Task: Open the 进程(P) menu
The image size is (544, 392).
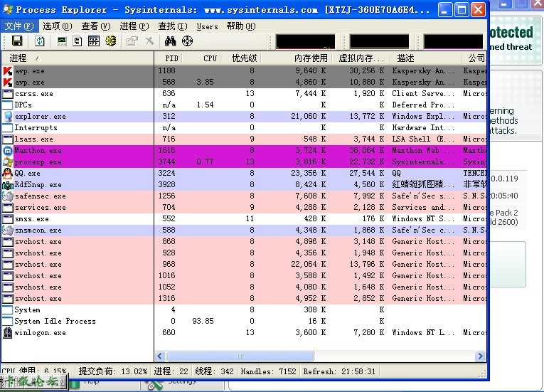Action: [134, 26]
